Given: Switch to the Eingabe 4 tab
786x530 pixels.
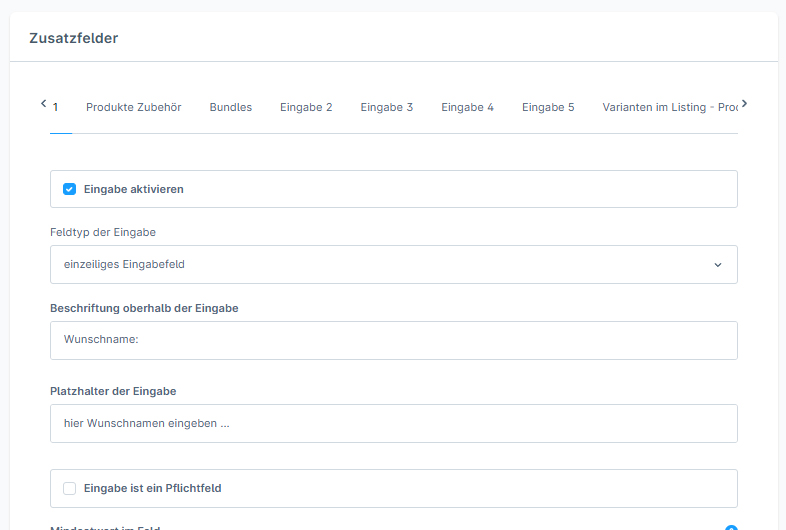Looking at the screenshot, I should [x=467, y=107].
